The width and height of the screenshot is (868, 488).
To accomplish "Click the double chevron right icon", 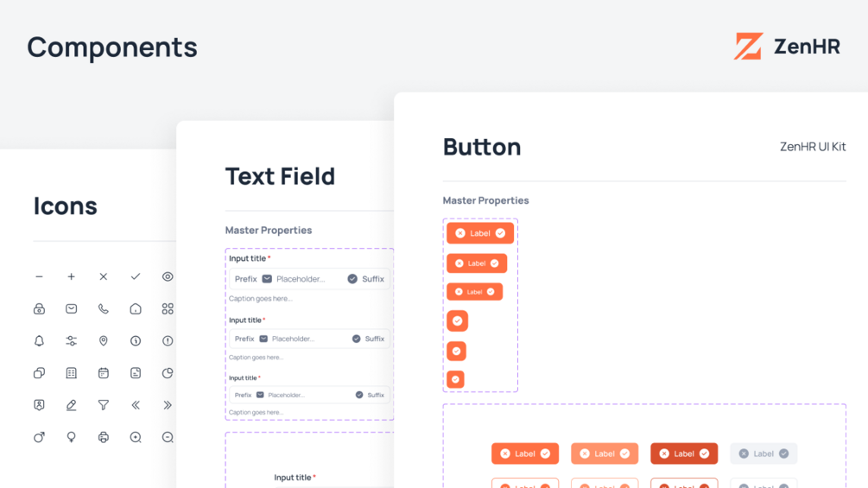I will (x=168, y=405).
